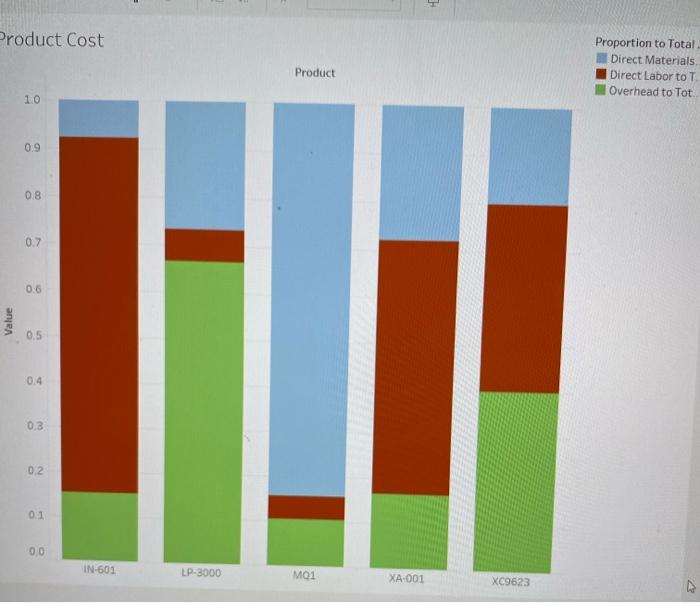Select the blue Direct Materials segment of IN-601
The height and width of the screenshot is (603, 700).
[x=99, y=118]
